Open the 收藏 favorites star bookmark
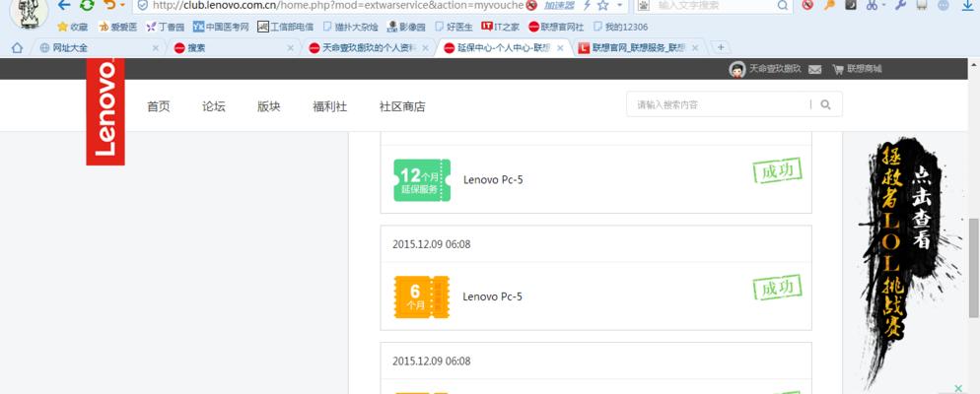The height and width of the screenshot is (394, 980). click(73, 27)
